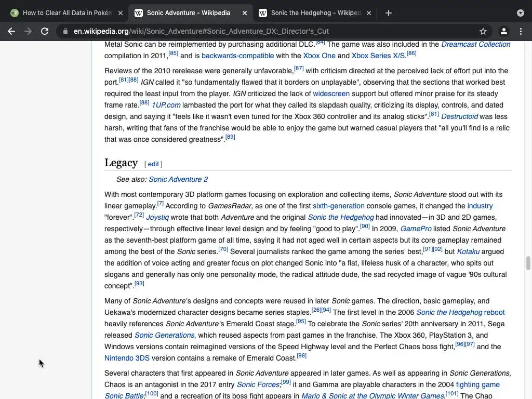Jump to citation [89]
532x399 pixels.
pyautogui.click(x=230, y=137)
